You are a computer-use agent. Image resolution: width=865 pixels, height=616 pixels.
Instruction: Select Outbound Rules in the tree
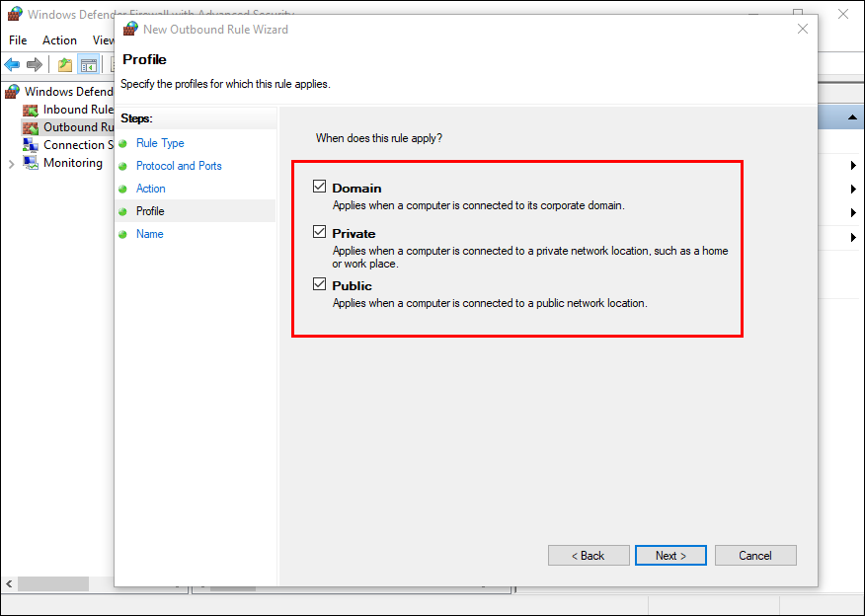point(78,126)
